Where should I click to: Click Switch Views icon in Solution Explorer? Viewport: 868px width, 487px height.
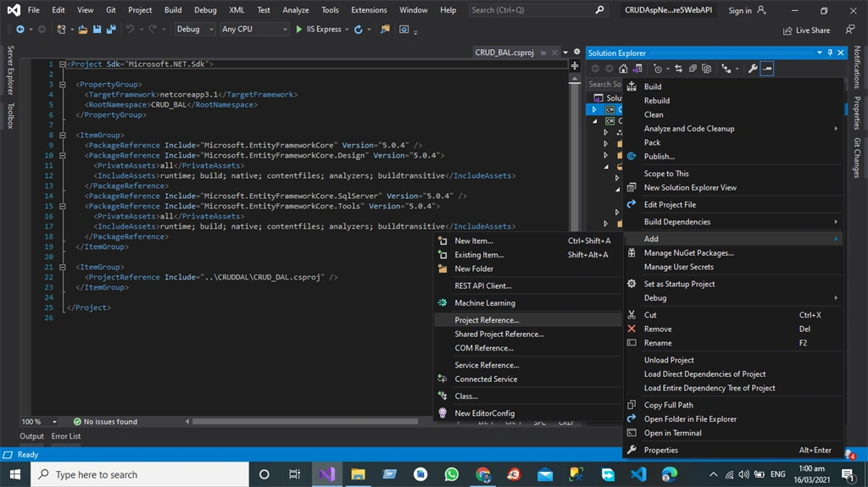637,69
